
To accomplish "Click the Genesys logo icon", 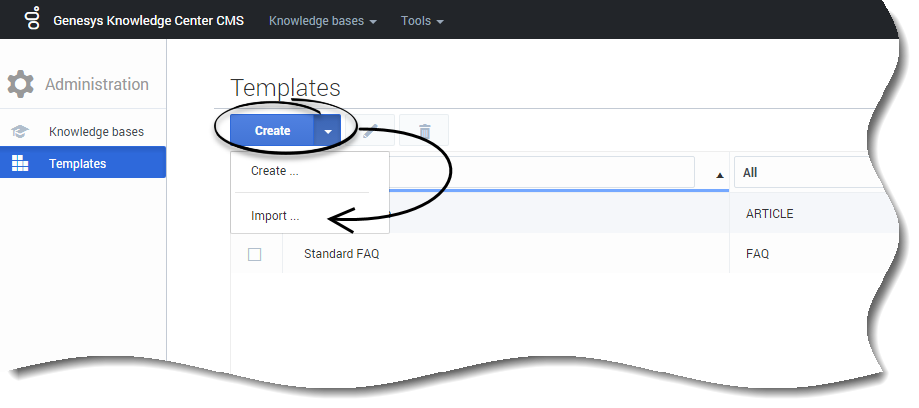I will [x=32, y=20].
